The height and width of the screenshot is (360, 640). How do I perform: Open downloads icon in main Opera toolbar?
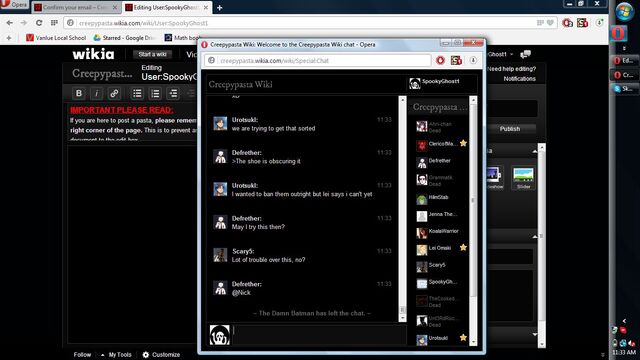(x=599, y=23)
